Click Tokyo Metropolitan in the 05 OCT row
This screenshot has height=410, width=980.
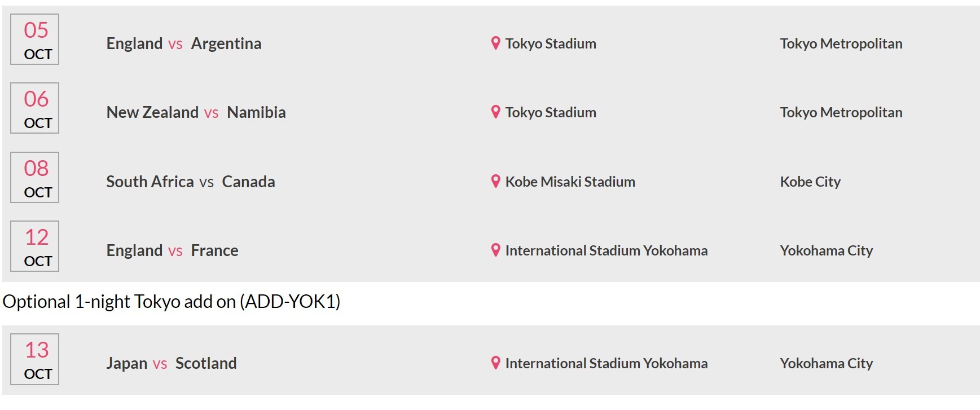pyautogui.click(x=841, y=43)
